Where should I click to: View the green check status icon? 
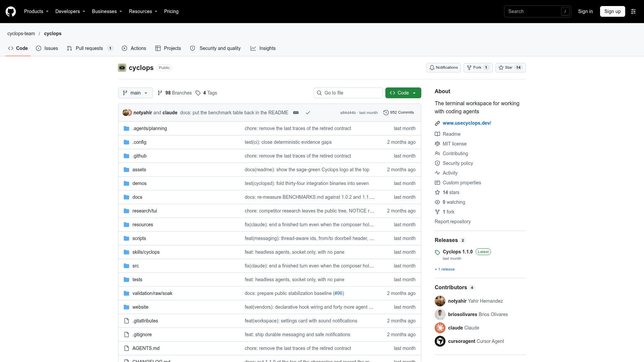tap(308, 113)
